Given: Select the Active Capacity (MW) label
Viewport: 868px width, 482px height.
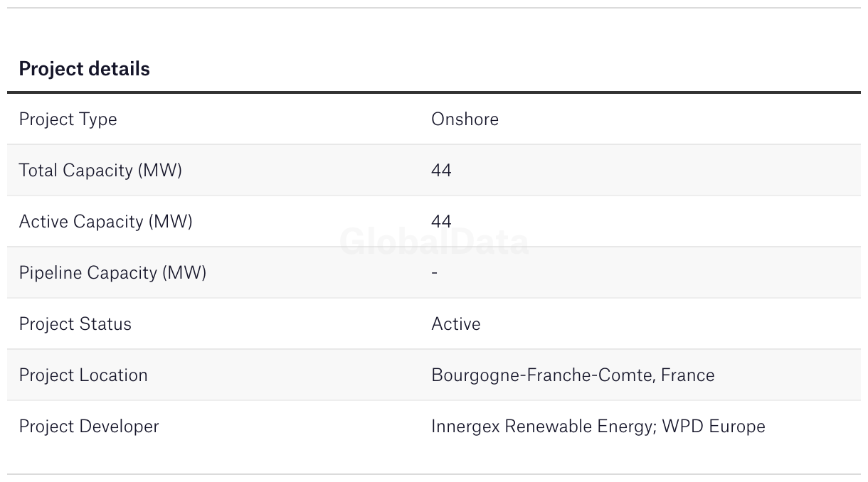Looking at the screenshot, I should pos(105,221).
